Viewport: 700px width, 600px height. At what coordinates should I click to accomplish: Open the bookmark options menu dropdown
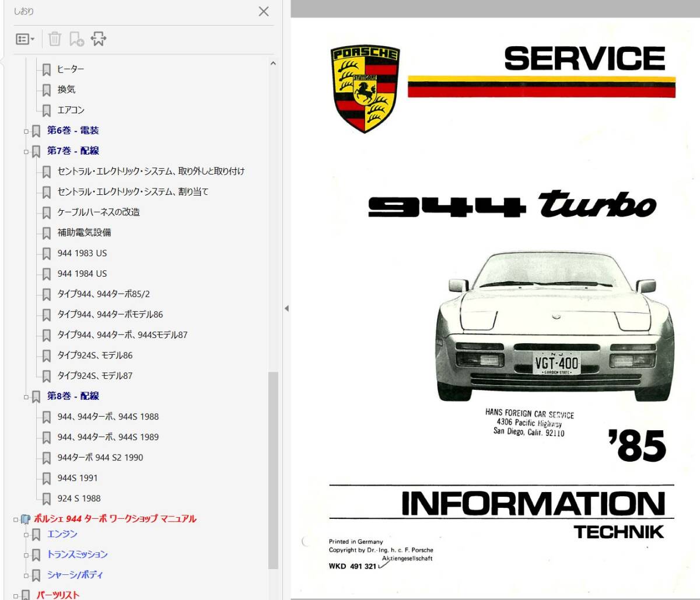(25, 39)
